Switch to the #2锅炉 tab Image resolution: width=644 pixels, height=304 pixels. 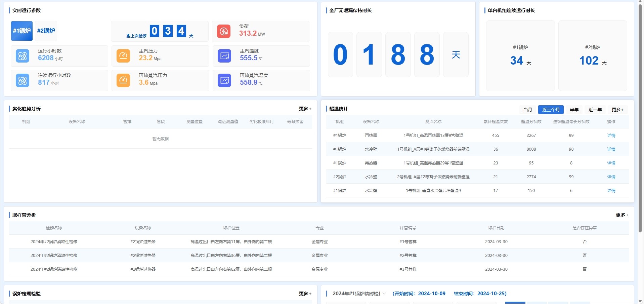tap(46, 31)
